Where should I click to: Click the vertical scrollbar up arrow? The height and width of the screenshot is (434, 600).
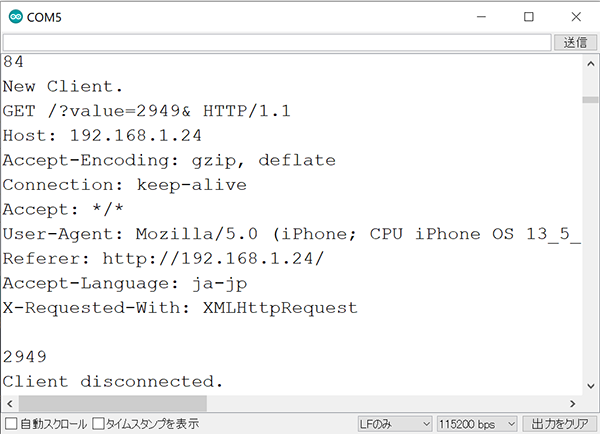[590, 64]
